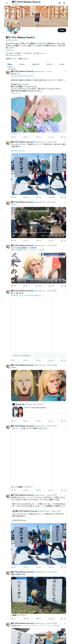Switch to the Replies tab
The image size is (72, 644).
[22, 64]
